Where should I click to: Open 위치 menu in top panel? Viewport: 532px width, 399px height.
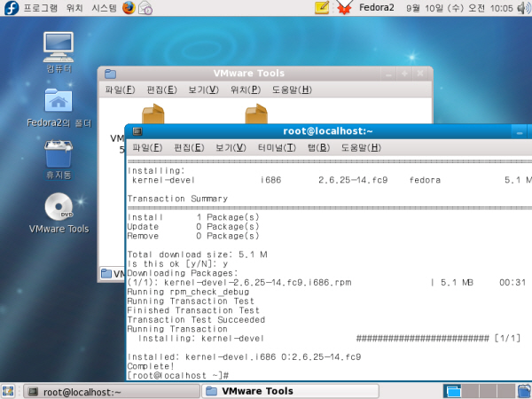pos(74,8)
